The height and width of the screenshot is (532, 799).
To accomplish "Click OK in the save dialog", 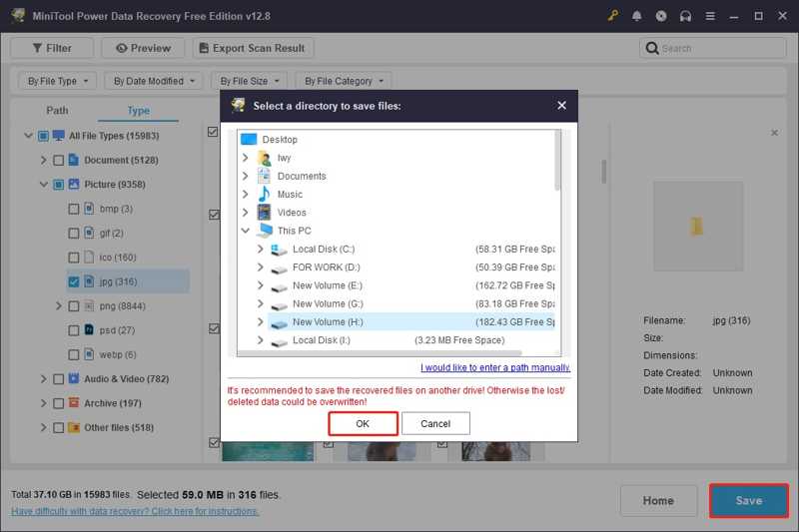I will [363, 423].
